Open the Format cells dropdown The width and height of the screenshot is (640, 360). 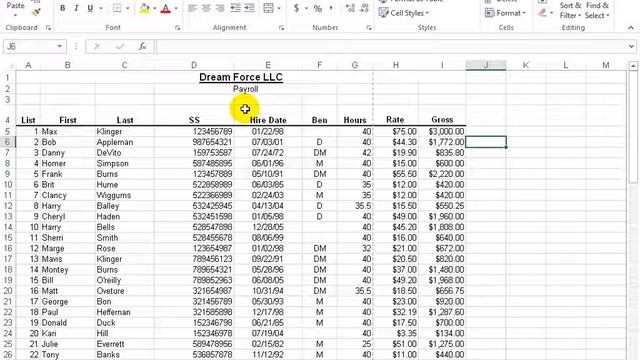click(505, 13)
